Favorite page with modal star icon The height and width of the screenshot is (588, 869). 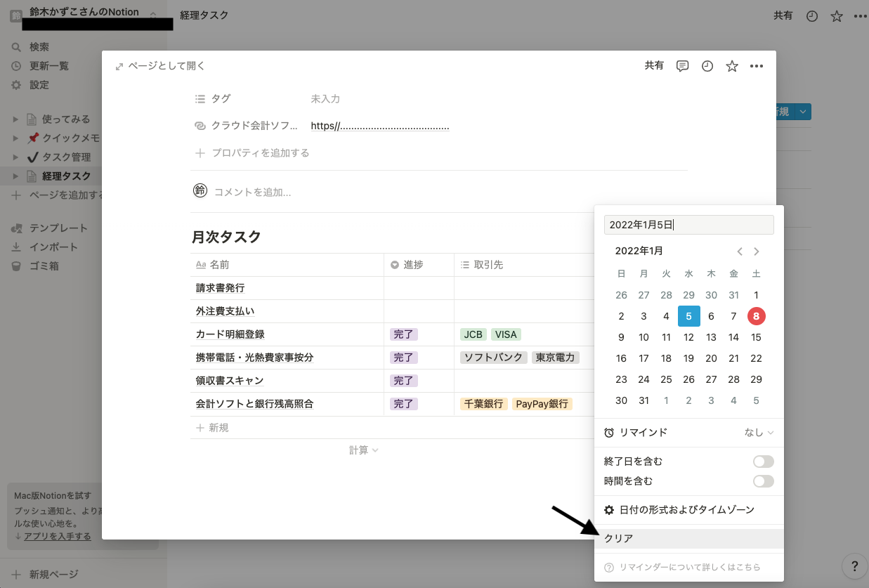pos(732,66)
